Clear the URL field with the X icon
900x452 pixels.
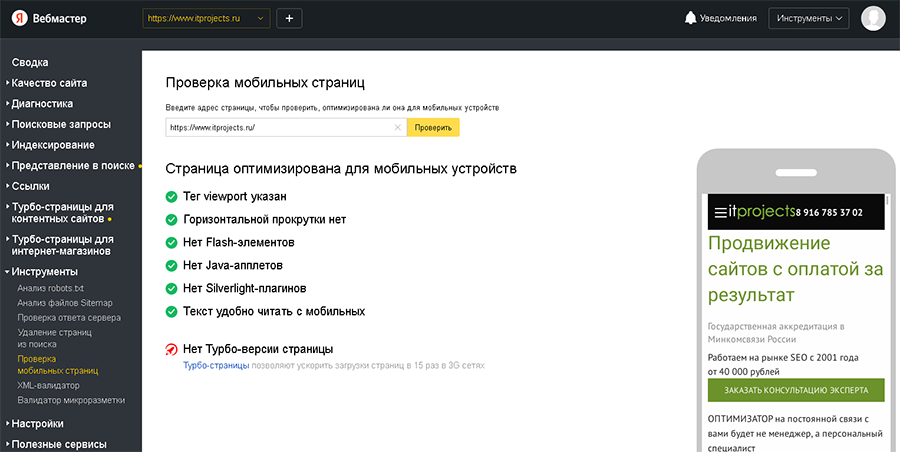[397, 128]
